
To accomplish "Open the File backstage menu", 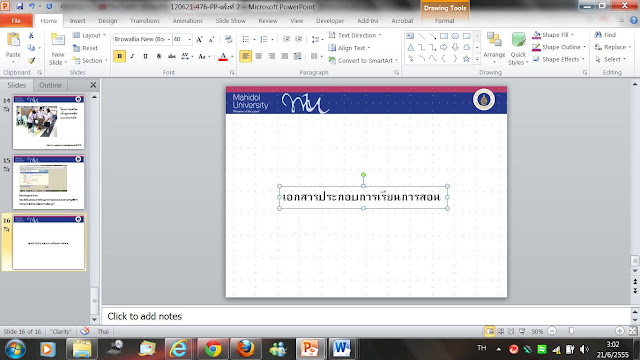I will tap(16, 20).
